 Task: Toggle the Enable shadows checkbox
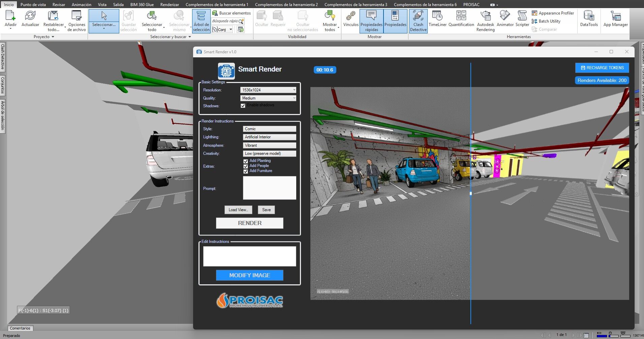243,106
